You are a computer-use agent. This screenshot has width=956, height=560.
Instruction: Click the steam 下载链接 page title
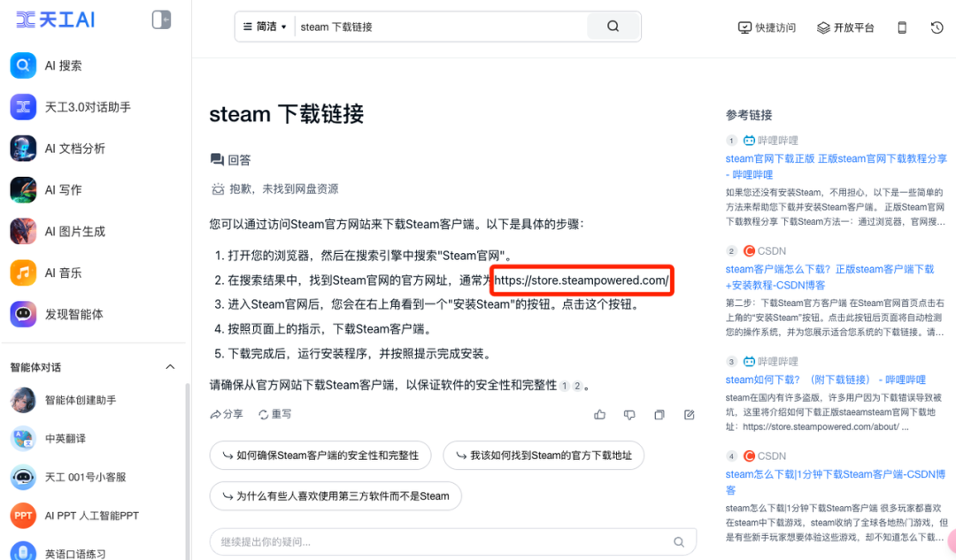coord(287,114)
